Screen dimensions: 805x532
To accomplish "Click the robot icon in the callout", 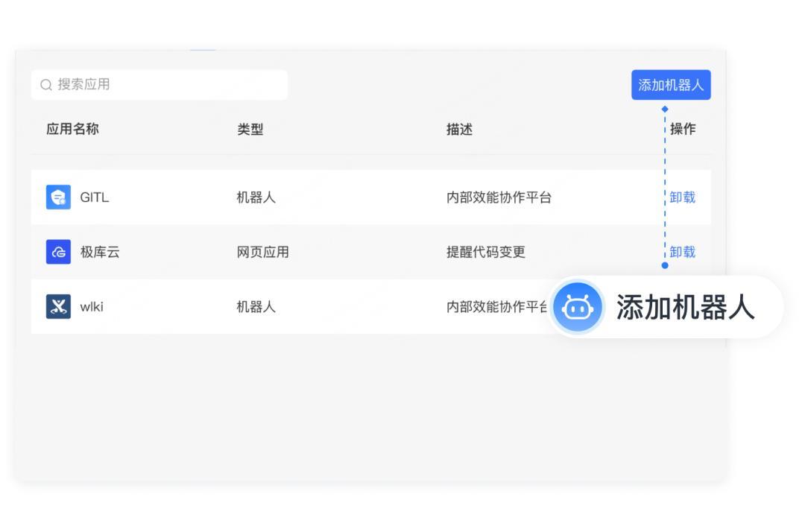I will tap(578, 308).
